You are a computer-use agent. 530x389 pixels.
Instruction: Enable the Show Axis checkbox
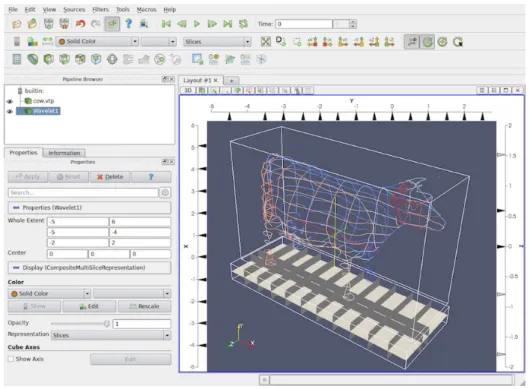[11, 359]
